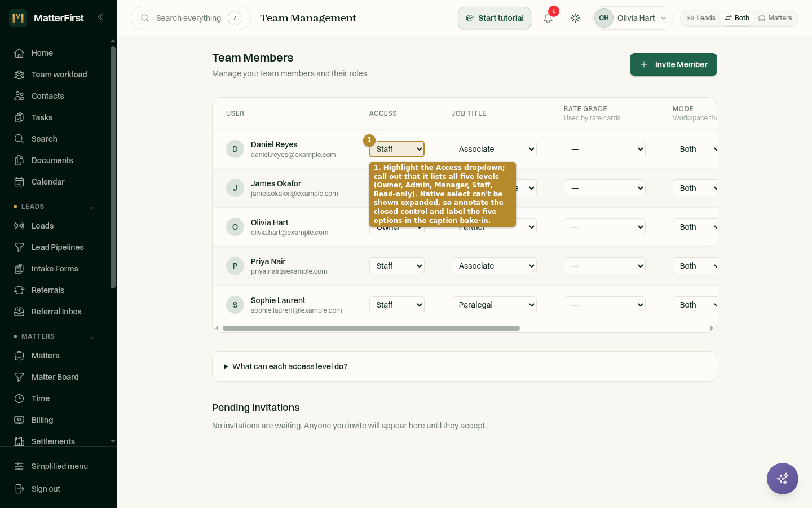
Task: Click the Invite Member button
Action: (673, 64)
